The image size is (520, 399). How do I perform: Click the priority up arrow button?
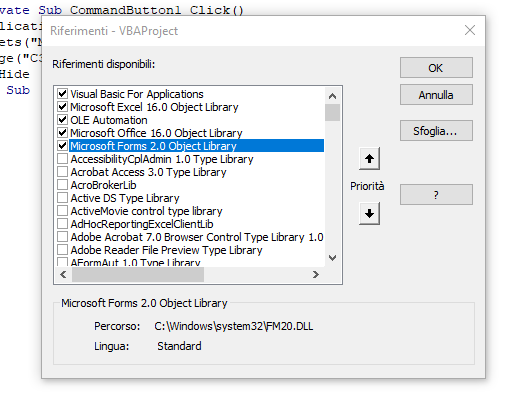point(369,158)
